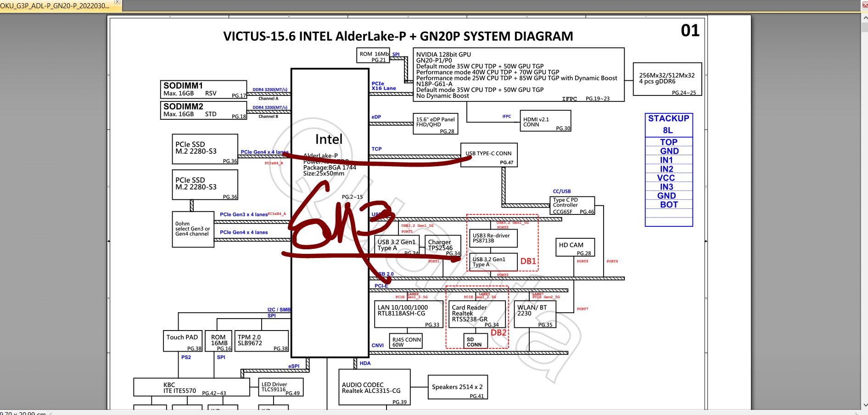Image resolution: width=868 pixels, height=415 pixels.
Task: Click the Charger TPS2546 block
Action: coord(443,246)
